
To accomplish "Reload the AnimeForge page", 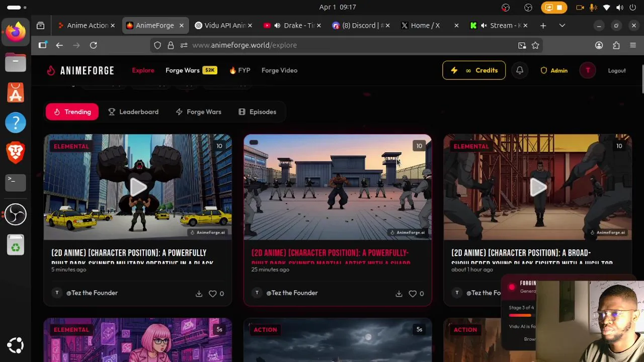I will coord(93,45).
